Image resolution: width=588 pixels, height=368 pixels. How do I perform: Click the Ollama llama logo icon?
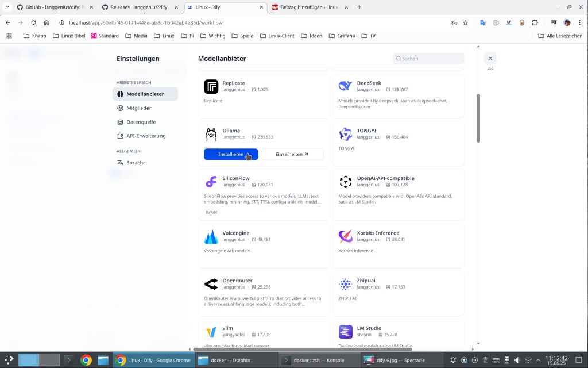coord(211,134)
